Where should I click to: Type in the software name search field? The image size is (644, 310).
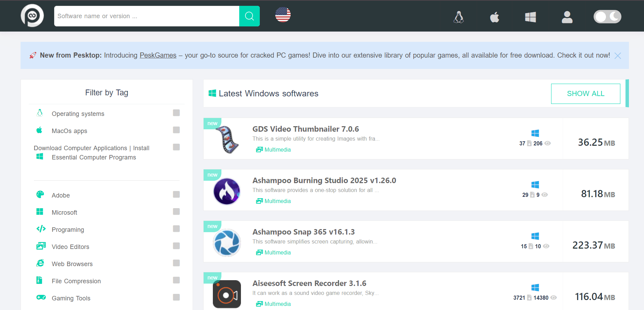coord(146,16)
